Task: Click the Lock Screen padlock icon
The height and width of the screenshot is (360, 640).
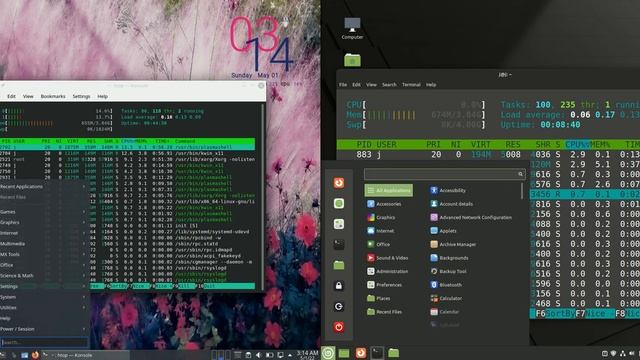Action: [x=338, y=286]
